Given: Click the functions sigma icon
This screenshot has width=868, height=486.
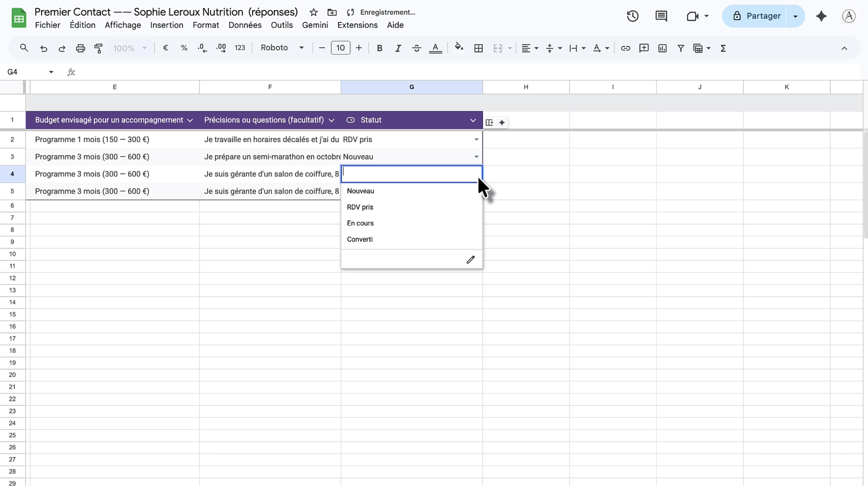Looking at the screenshot, I should pyautogui.click(x=723, y=48).
